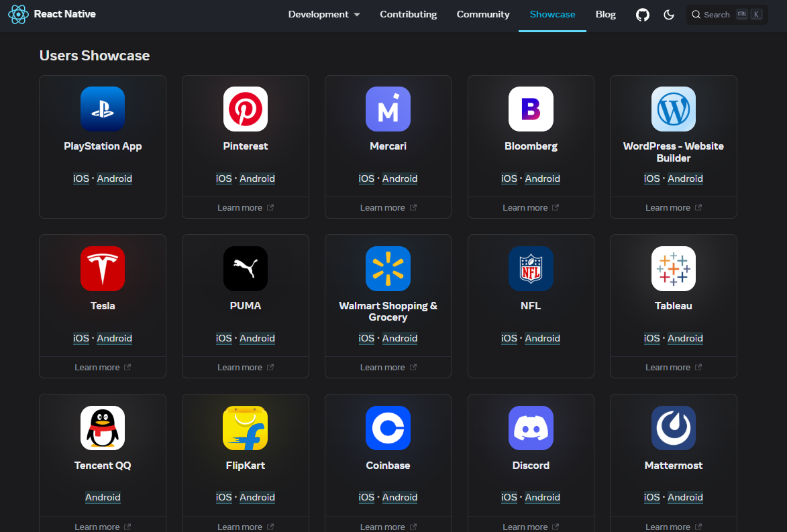Click the Walmart app icon

pos(388,268)
